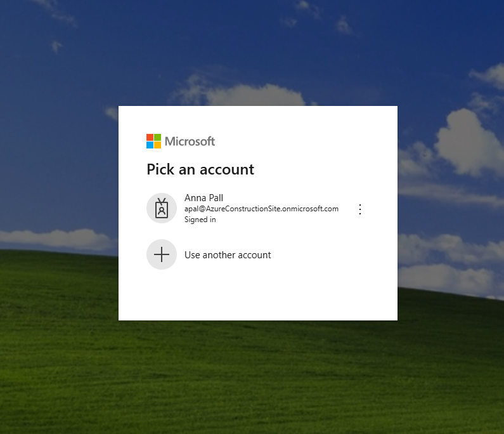
Task: Choose the Anna Pall account name
Action: pyautogui.click(x=204, y=197)
